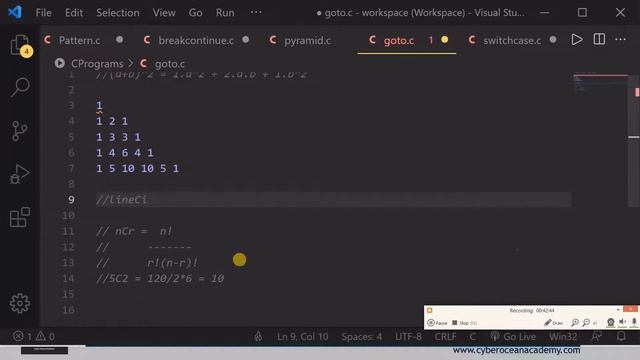Open the Edit menu
Screen dimensions: 640x360
click(74, 13)
